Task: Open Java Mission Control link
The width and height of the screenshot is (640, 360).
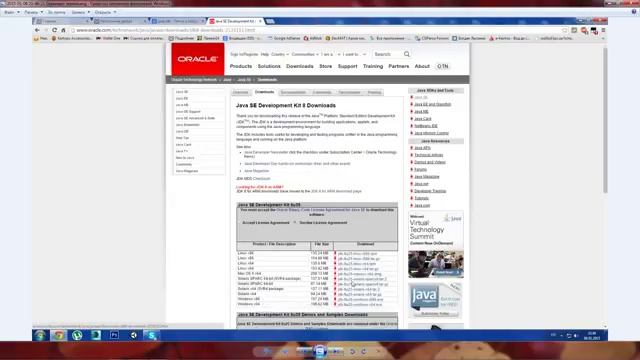Action: tap(431, 133)
